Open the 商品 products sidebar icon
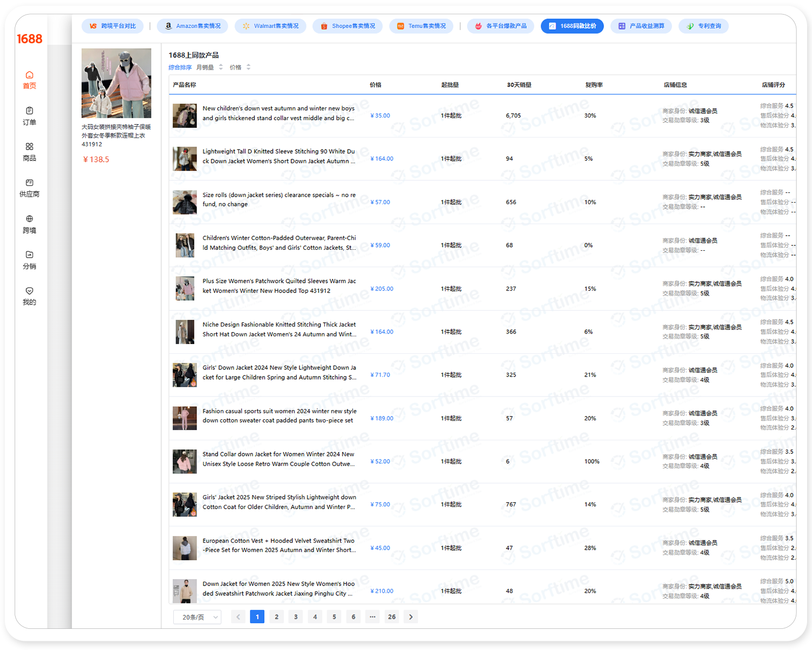Image resolution: width=812 pixels, height=650 pixels. tap(29, 147)
